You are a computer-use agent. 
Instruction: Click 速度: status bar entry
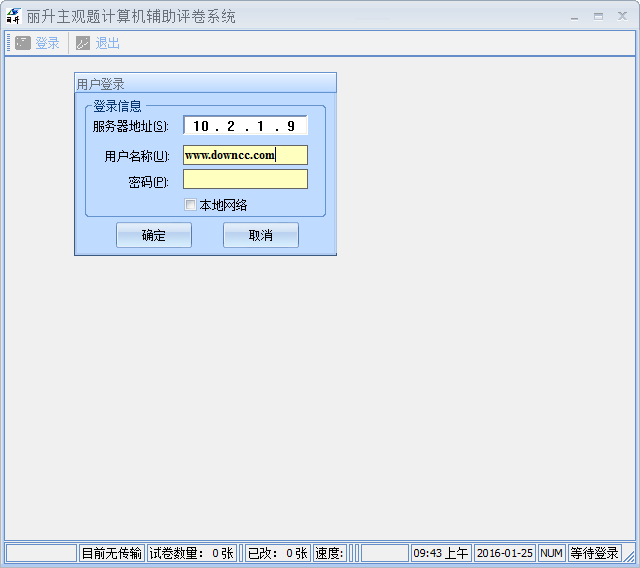pyautogui.click(x=329, y=553)
